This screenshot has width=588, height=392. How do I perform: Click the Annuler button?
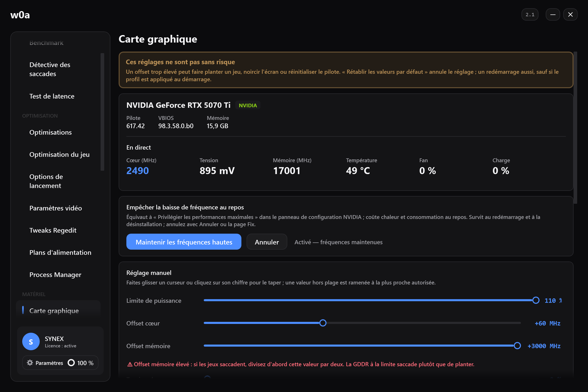pyautogui.click(x=267, y=242)
